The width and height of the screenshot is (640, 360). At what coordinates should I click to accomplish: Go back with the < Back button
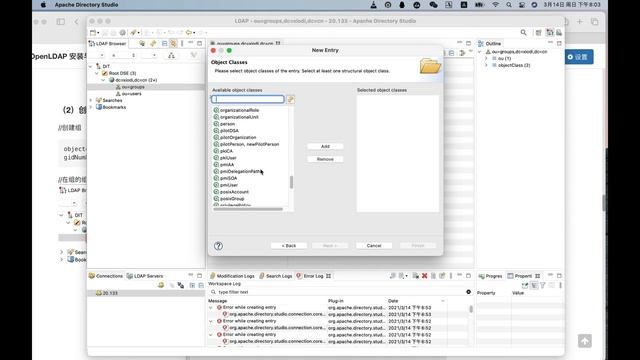click(x=289, y=246)
